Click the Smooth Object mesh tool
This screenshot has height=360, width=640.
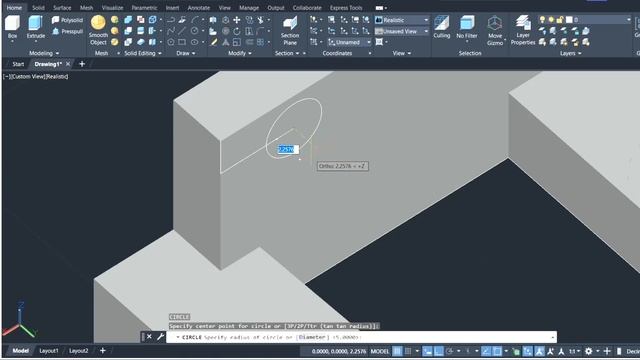tap(98, 30)
